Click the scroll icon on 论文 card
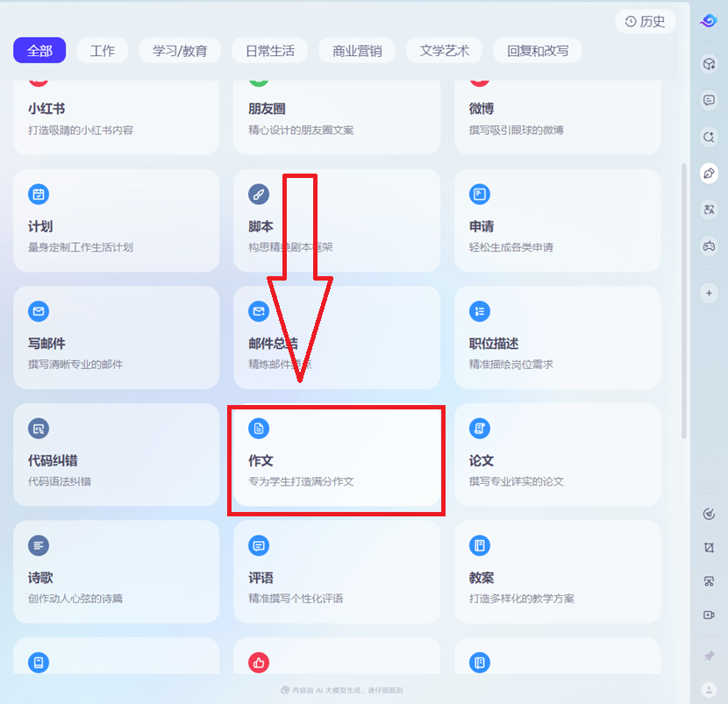Viewport: 728px width, 704px height. point(480,429)
